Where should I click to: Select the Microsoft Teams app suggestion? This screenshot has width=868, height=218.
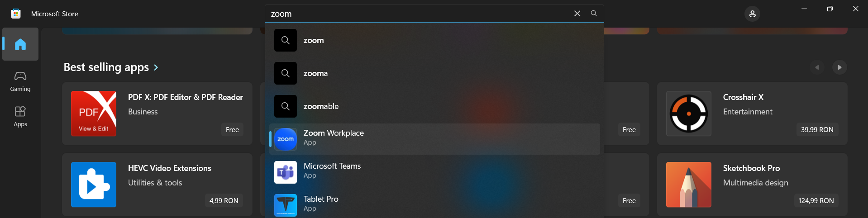(x=434, y=172)
